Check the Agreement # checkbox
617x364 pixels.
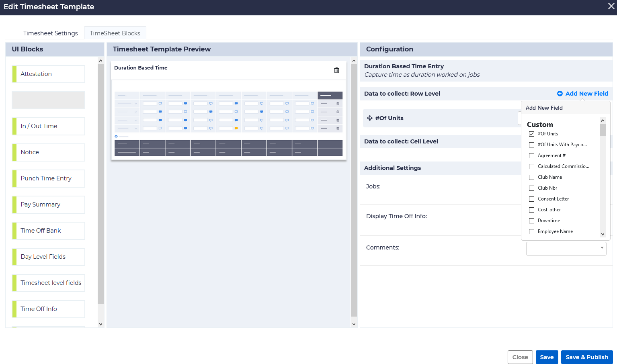pos(531,155)
